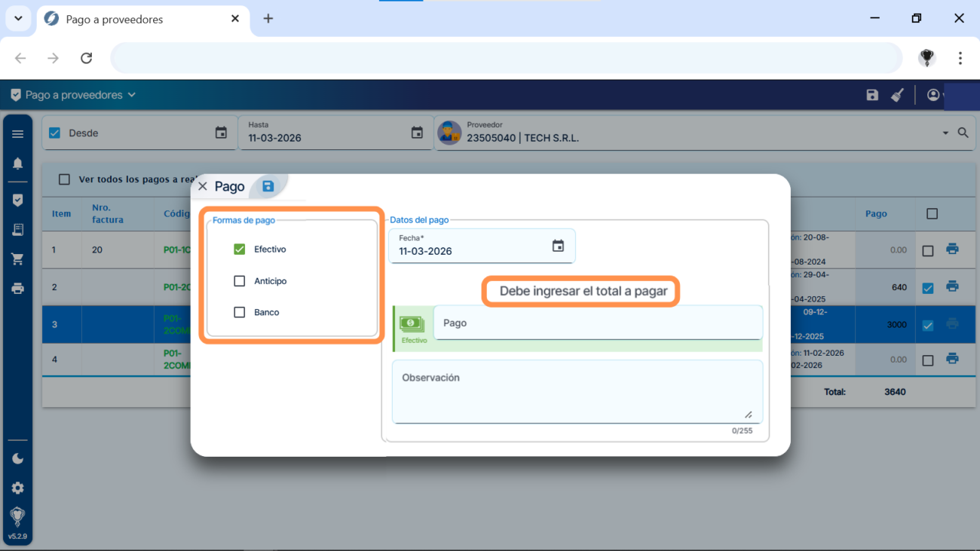
Task: Click the notifications bell in sidebar
Action: [18, 164]
